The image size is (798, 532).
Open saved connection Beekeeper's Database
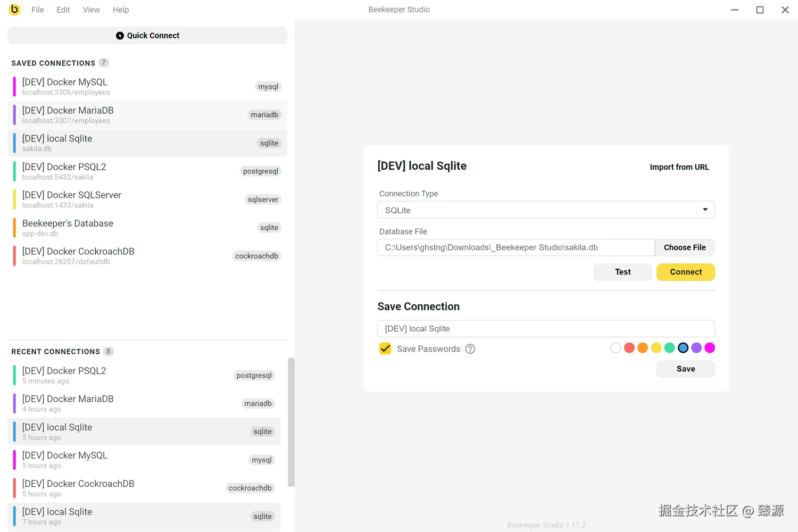pos(147,228)
